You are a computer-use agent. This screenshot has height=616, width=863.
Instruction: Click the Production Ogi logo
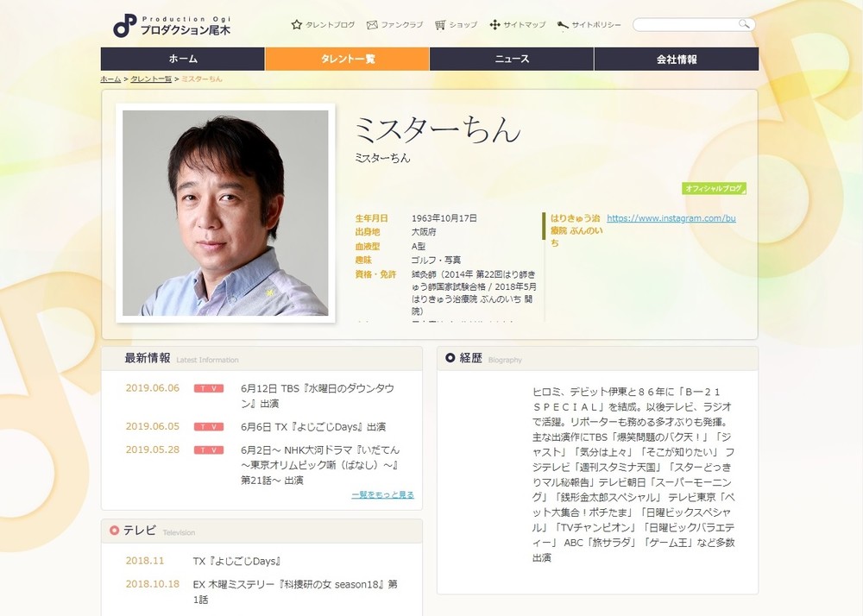[x=172, y=25]
